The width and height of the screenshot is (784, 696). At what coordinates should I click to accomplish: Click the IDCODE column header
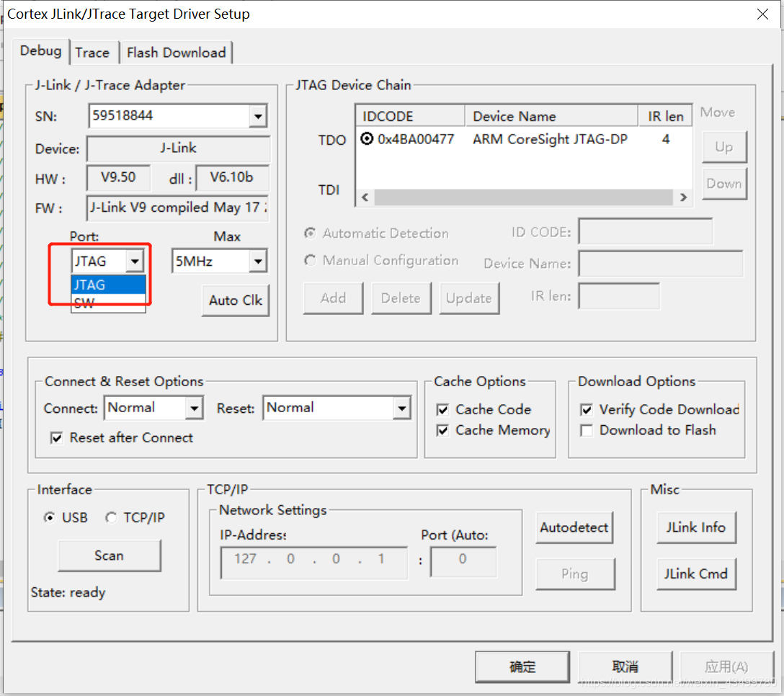tap(411, 116)
